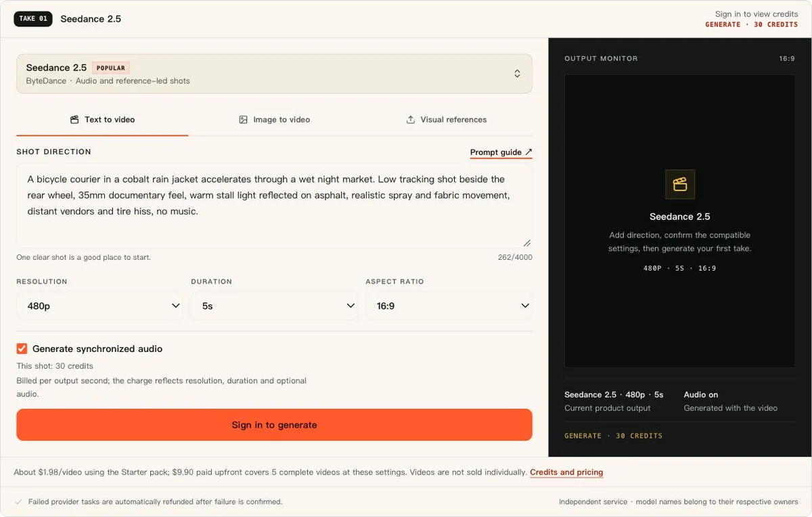The height and width of the screenshot is (517, 812).
Task: Switch to Image to video tab
Action: (x=274, y=120)
